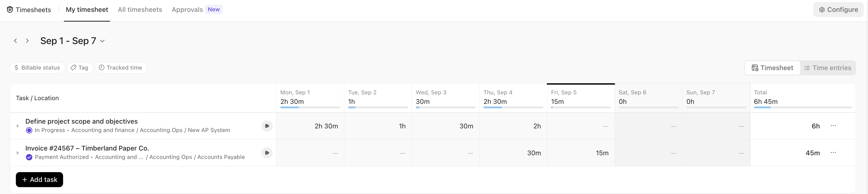Start timer on Invoice #24567 task
Screen dimensions: 868x194
tap(267, 153)
